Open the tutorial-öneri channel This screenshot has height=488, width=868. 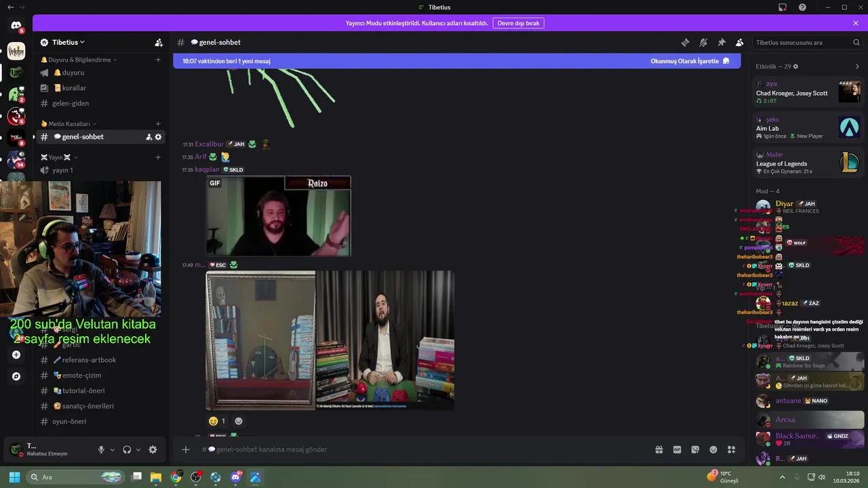click(x=102, y=390)
